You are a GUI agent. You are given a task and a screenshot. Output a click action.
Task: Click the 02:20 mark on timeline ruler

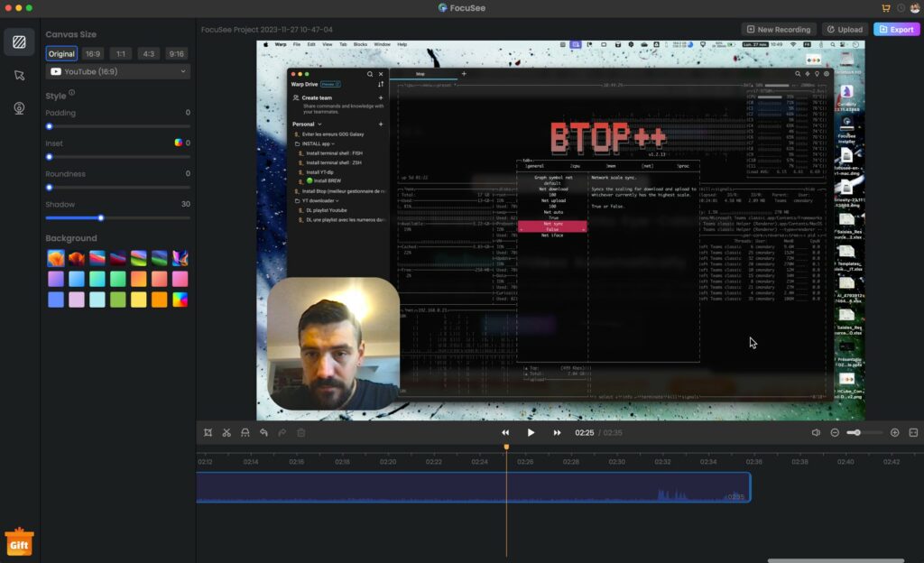[x=388, y=462]
